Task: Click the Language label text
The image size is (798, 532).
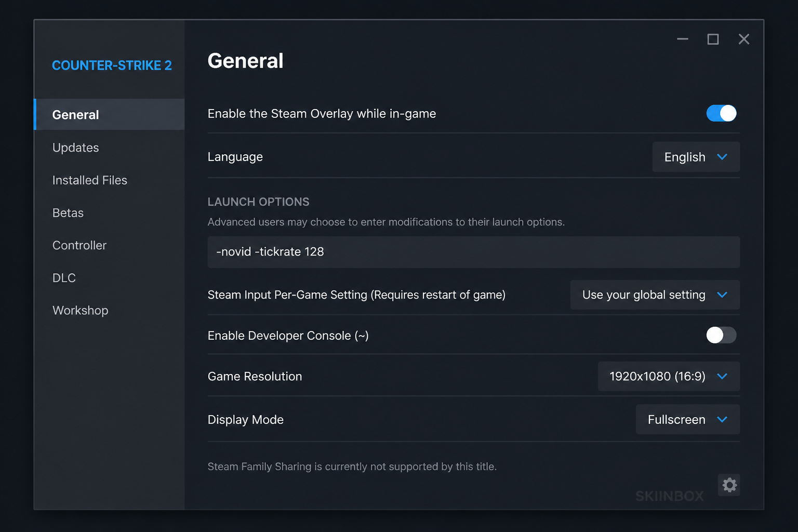Action: pos(235,157)
